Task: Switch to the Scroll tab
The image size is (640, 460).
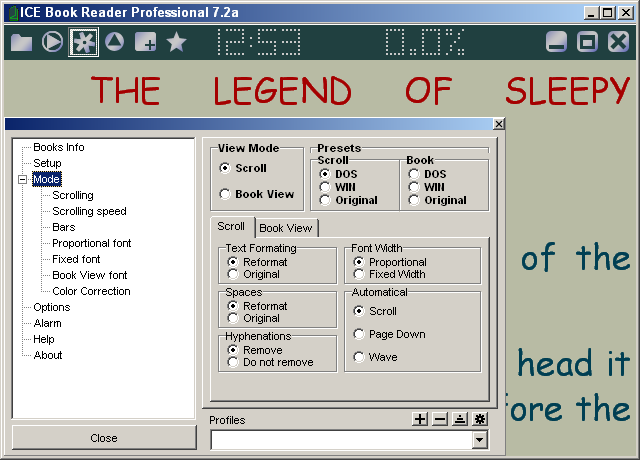Action: coord(231,227)
